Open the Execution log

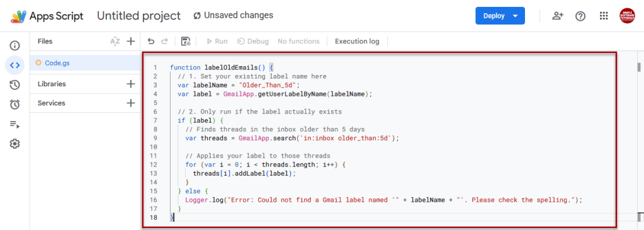click(x=357, y=41)
